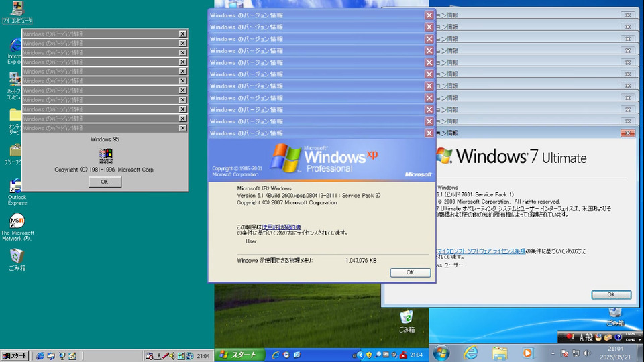The image size is (644, 362).
Task: Click OK in the Windows 7 Ultimate dialog
Action: 611,294
